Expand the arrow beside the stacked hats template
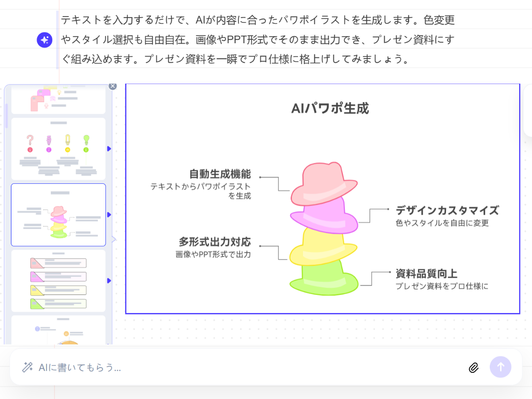 point(109,215)
